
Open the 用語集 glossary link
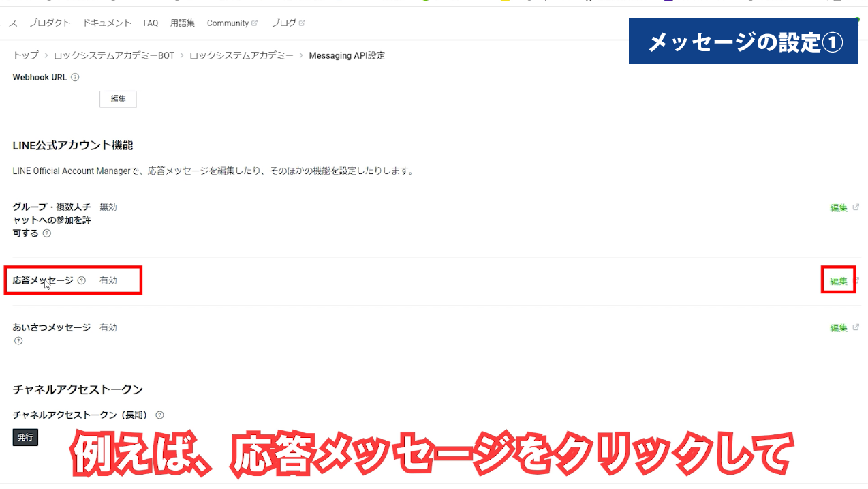tap(183, 23)
